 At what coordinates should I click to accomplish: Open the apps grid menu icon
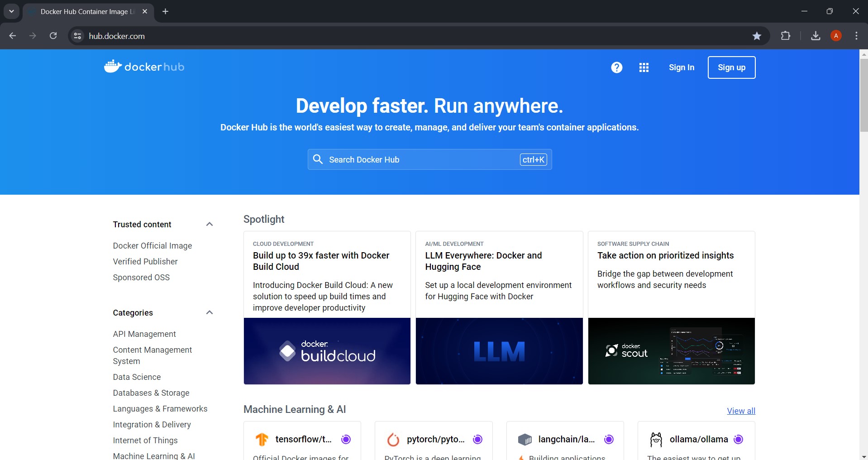pos(644,67)
